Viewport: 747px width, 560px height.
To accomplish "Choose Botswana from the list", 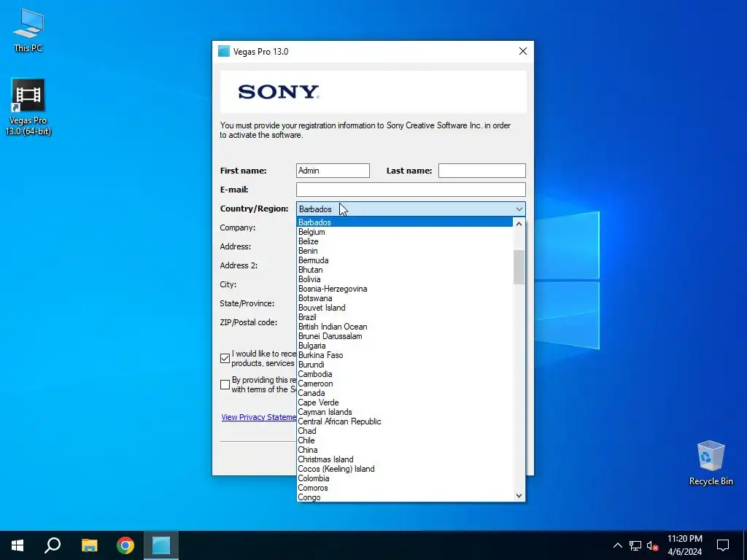I will click(405, 298).
